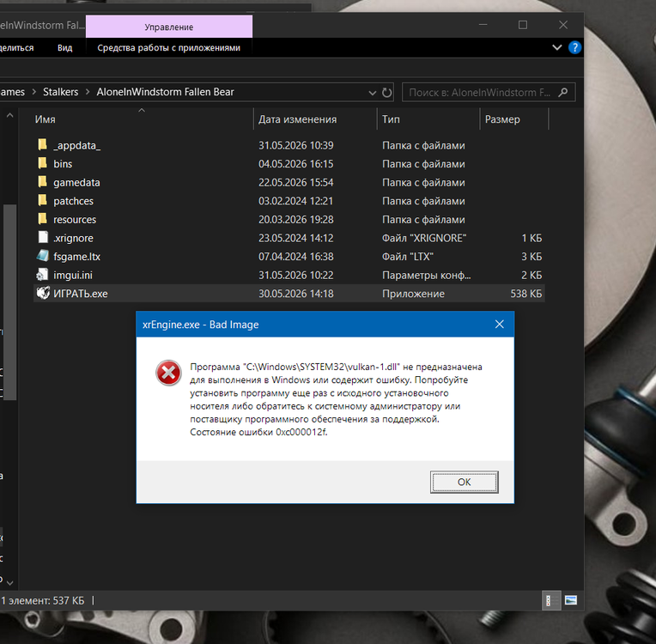Switch to details view layout icon
The image size is (656, 644).
pos(551,600)
